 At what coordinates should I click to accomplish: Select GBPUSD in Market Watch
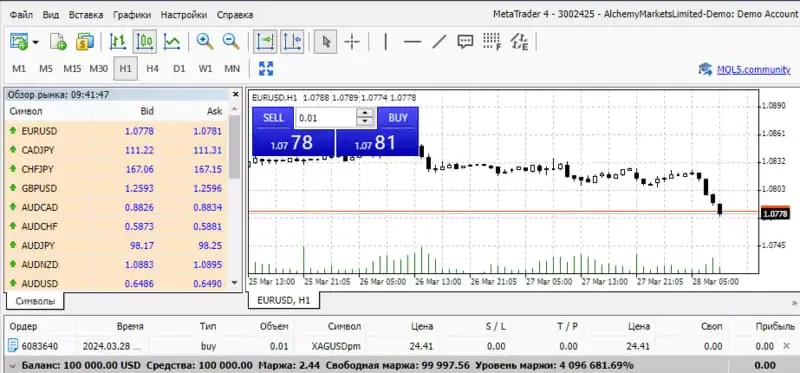(116, 188)
